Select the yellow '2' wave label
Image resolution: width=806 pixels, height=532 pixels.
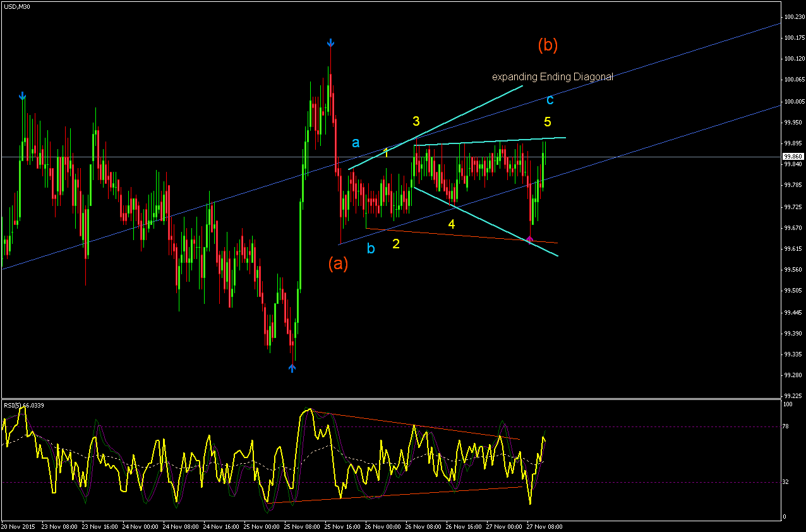coord(396,244)
